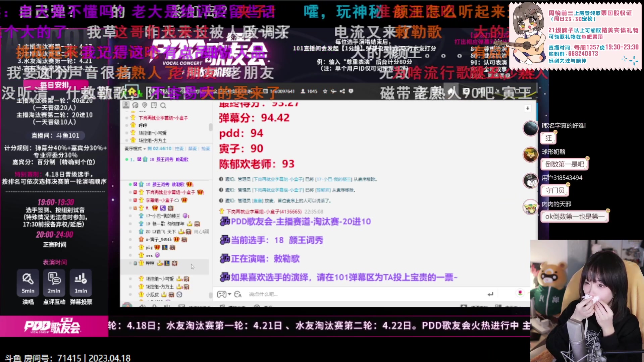Click the send return-arrow icon in chat input
The image size is (644, 362).
490,294
